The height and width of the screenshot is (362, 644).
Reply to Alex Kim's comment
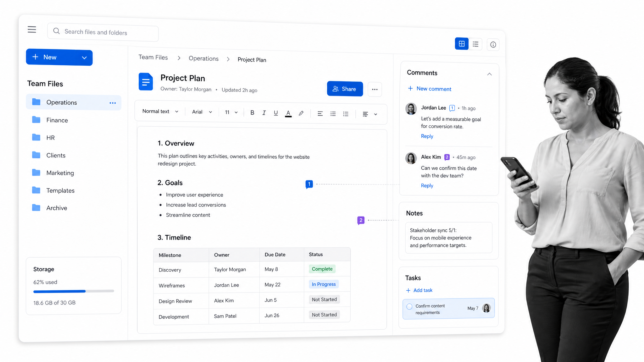click(427, 186)
